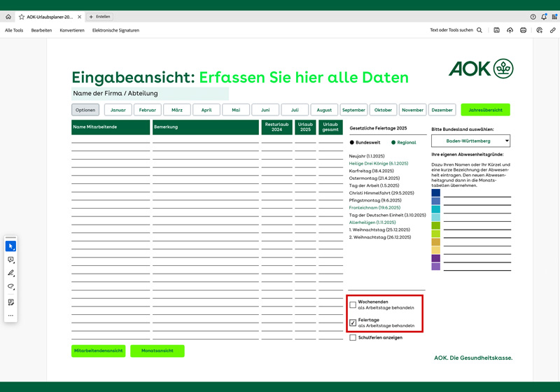
Task: Click the Resturlaub 2024 column header
Action: (276, 127)
